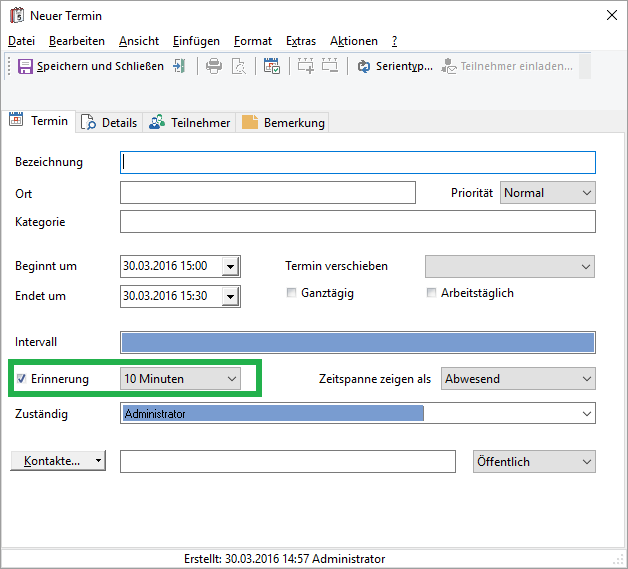Click the contacts text field beside Kontakte
Viewport: 628px width, 569px height.
(x=288, y=461)
